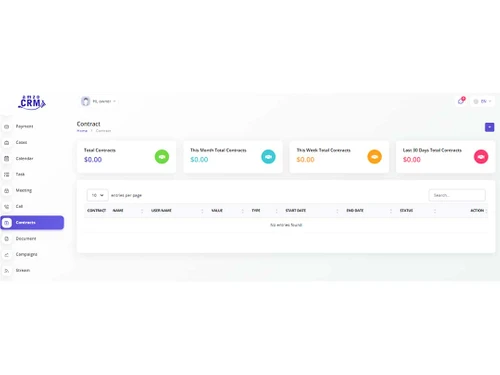
Task: Sort by Value column header
Action: (227, 211)
